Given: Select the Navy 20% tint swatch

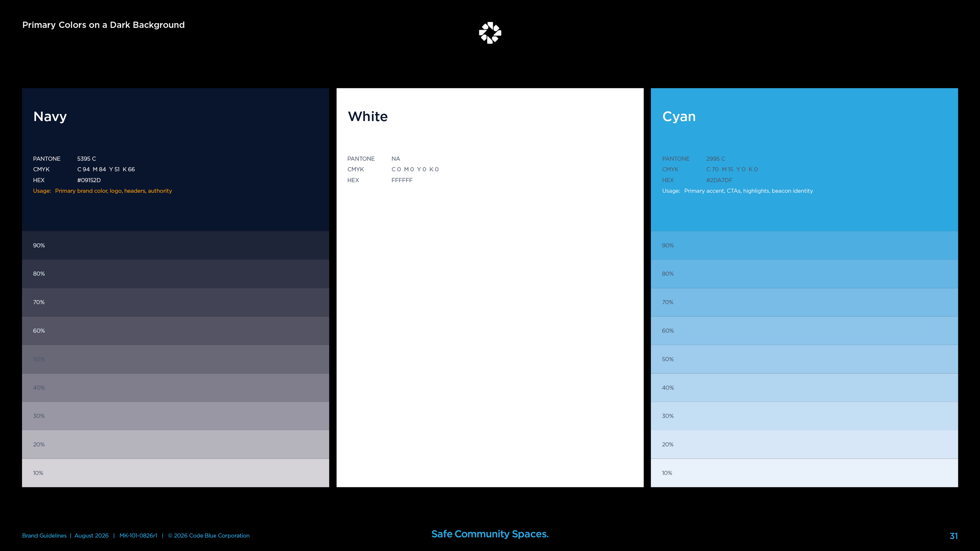Looking at the screenshot, I should (176, 444).
